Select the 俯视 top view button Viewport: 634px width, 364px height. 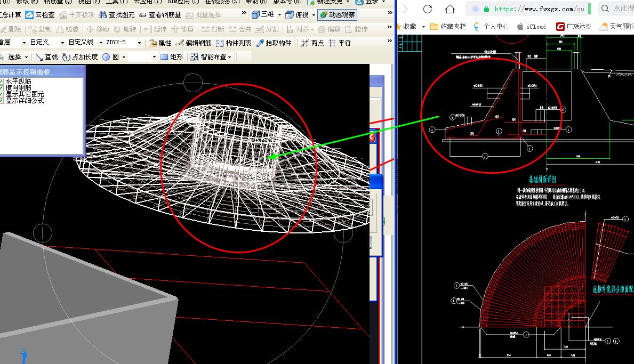(x=297, y=14)
